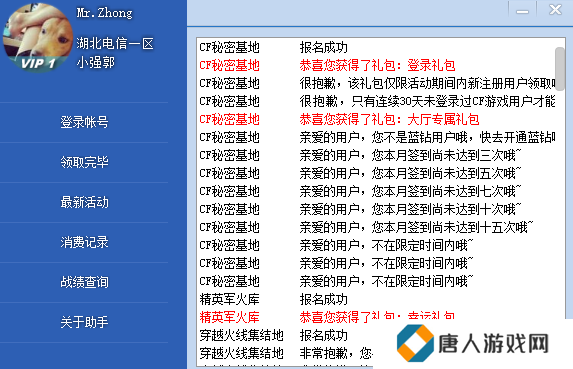Select 领取完毕 in the sidebar
The image size is (573, 369).
(x=84, y=162)
